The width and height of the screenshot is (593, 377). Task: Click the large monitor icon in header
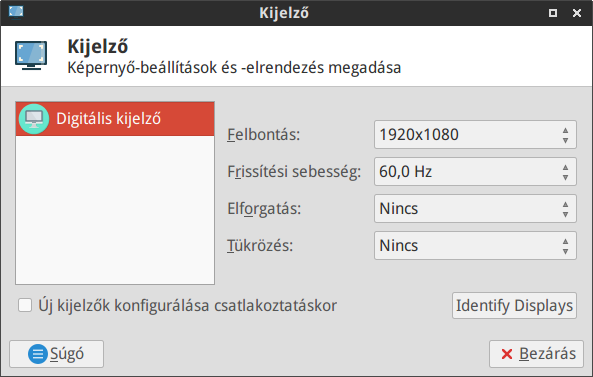pyautogui.click(x=31, y=56)
